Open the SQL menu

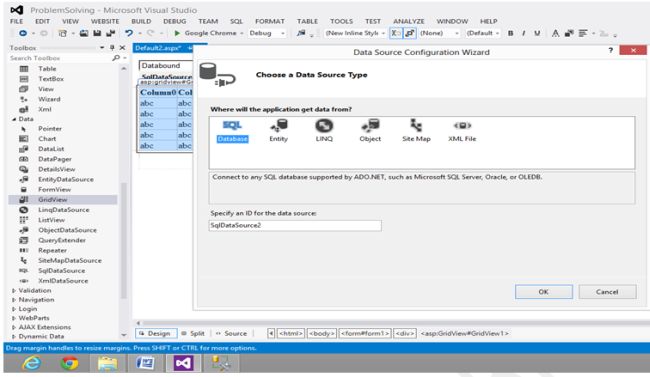236,21
